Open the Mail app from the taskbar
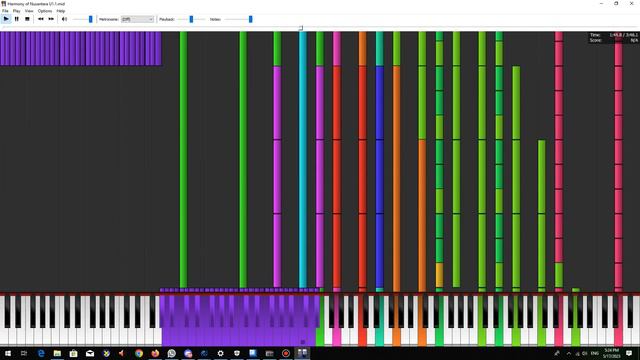 pyautogui.click(x=90, y=353)
